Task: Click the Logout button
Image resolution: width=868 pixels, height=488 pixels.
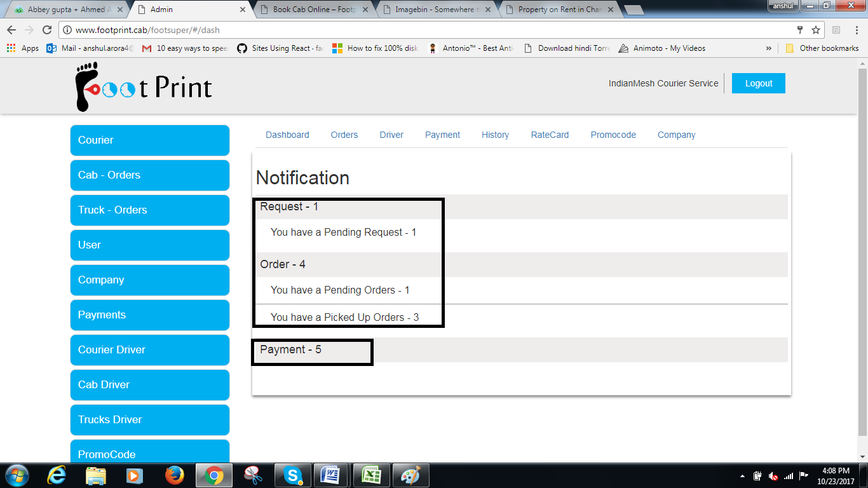Action: coord(759,83)
